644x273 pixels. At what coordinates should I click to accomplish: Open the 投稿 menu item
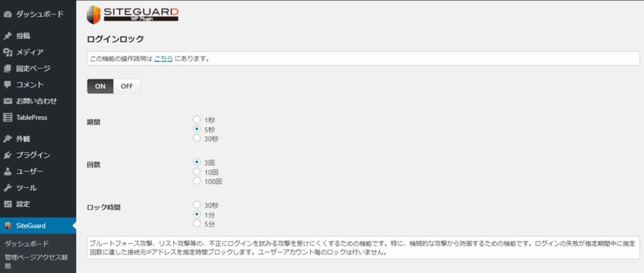pos(38,36)
